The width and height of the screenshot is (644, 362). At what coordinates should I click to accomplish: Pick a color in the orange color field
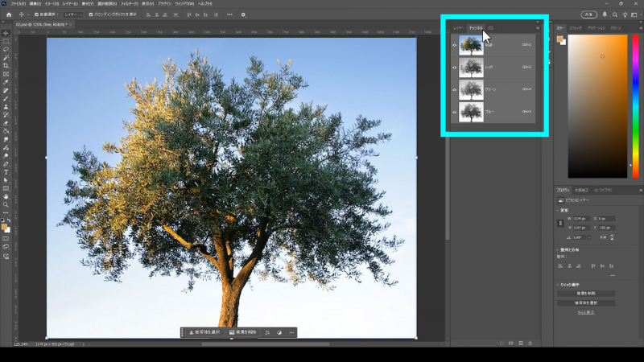point(597,106)
